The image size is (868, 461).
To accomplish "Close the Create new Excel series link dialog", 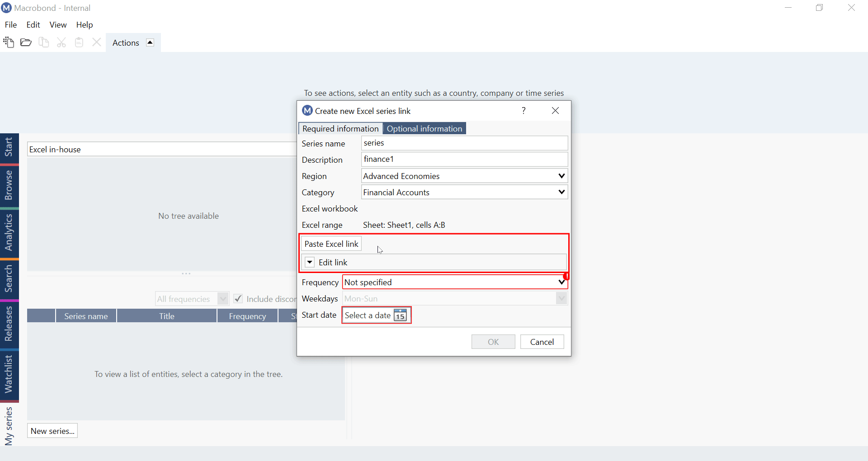I will (x=555, y=111).
